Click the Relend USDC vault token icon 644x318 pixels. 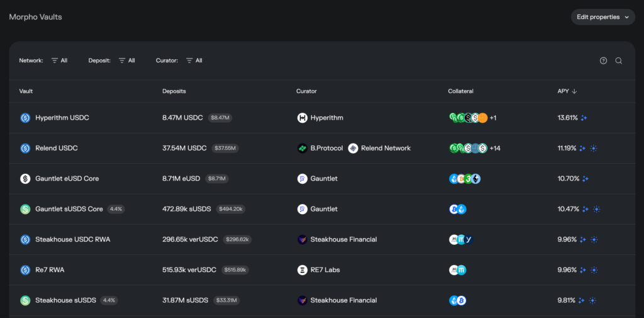point(25,148)
